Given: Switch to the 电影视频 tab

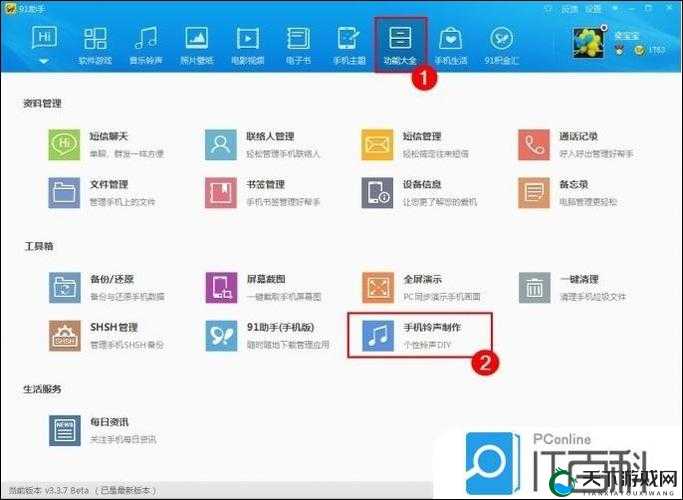Looking at the screenshot, I should (248, 45).
